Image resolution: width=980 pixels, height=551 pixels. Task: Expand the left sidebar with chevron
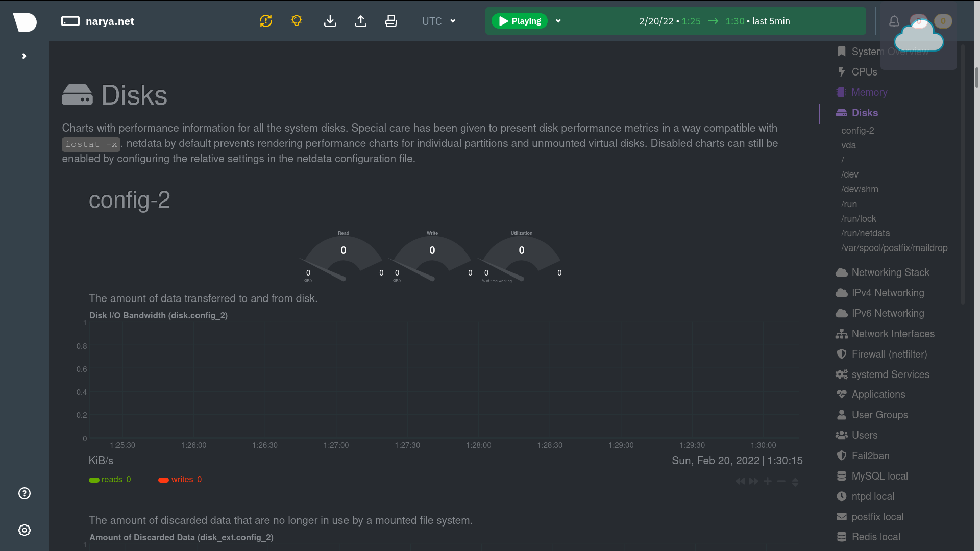coord(24,56)
